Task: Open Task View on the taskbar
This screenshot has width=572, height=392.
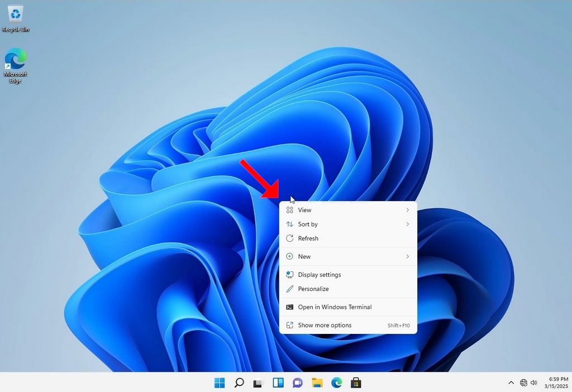Action: tap(258, 383)
